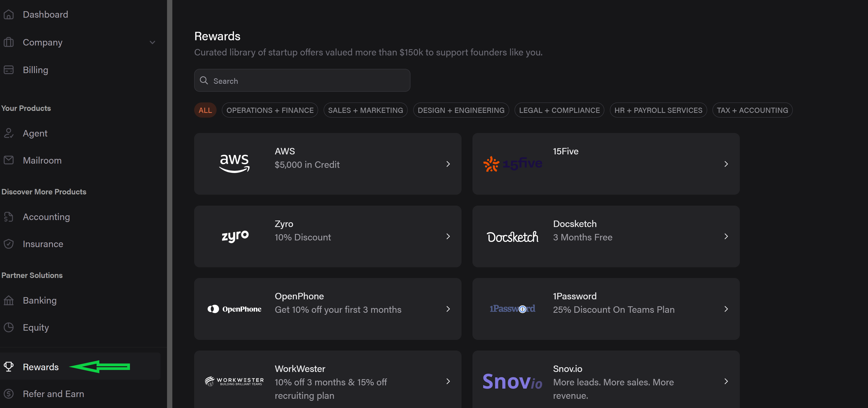Click the Zyro logo
This screenshot has height=408, width=868.
click(x=235, y=236)
